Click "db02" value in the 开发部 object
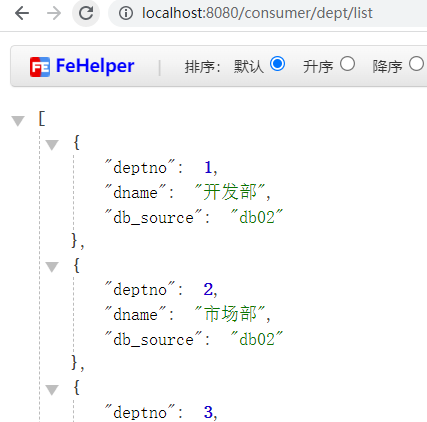This screenshot has height=422, width=427. pyautogui.click(x=257, y=217)
